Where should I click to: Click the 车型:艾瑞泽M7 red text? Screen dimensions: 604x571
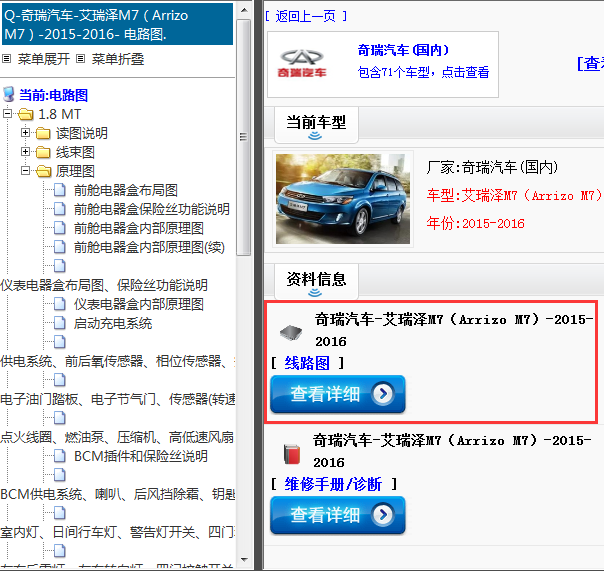click(x=514, y=196)
